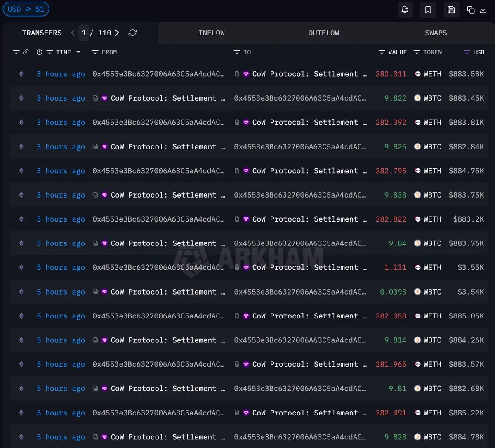Screen dimensions: 495x448
Task: Open the FROM column filter
Action: point(95,52)
